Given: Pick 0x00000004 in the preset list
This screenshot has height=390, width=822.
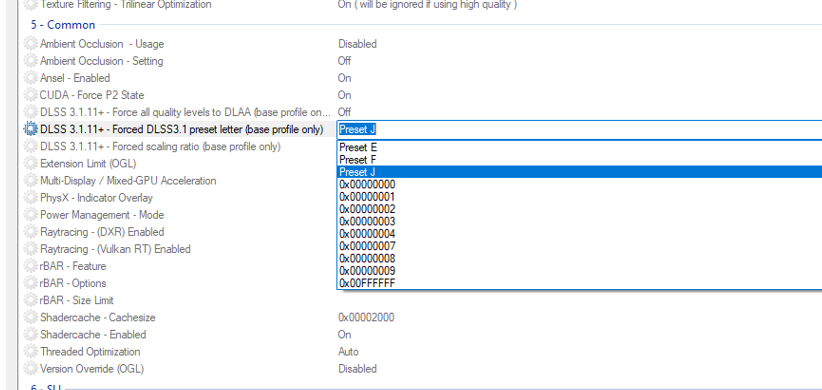Looking at the screenshot, I should click(x=579, y=234).
